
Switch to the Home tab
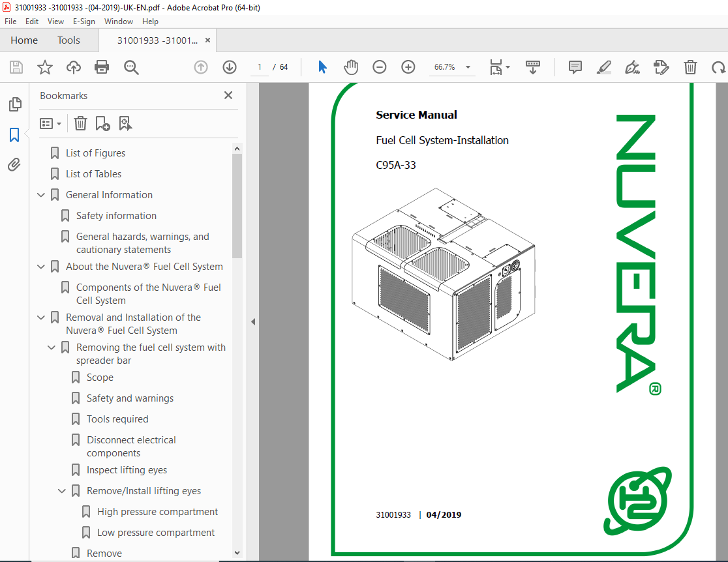pos(24,40)
